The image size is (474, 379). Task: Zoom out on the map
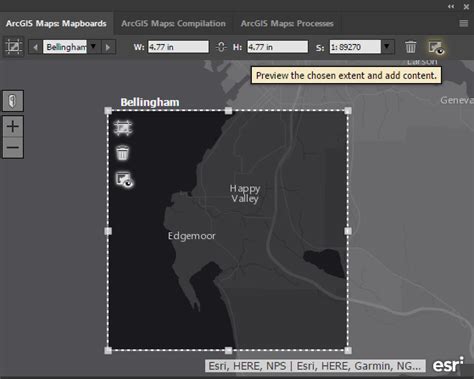[x=13, y=148]
